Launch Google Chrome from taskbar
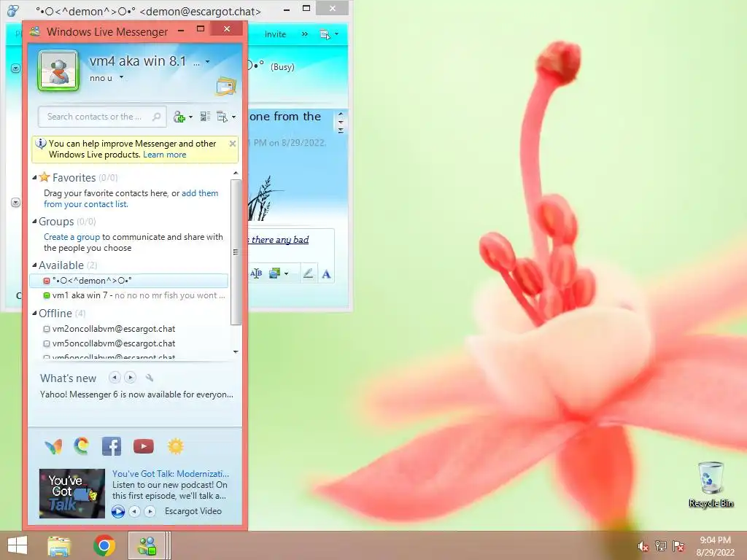Viewport: 747px width, 560px height. click(x=104, y=545)
